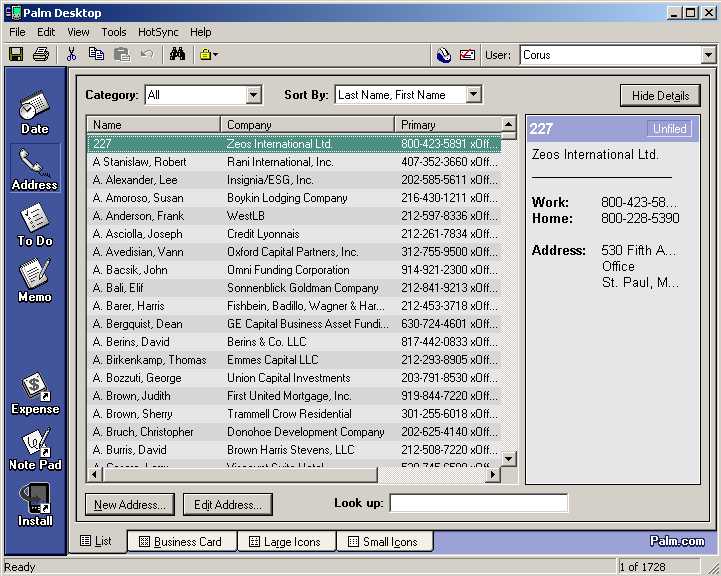Click the New Address button
The height and width of the screenshot is (576, 721).
point(130,505)
